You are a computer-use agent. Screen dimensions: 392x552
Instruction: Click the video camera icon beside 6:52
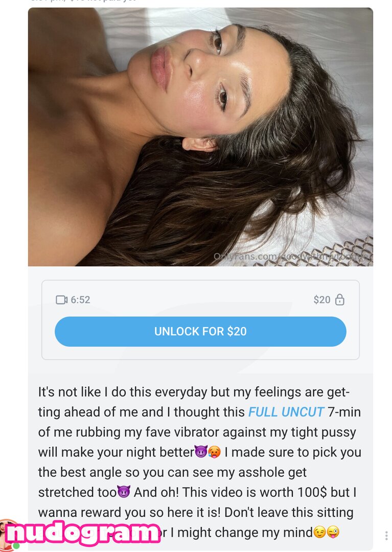(61, 300)
